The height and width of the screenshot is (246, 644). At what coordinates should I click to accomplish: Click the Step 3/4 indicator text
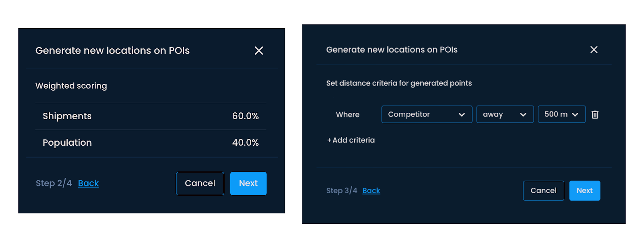click(x=342, y=190)
